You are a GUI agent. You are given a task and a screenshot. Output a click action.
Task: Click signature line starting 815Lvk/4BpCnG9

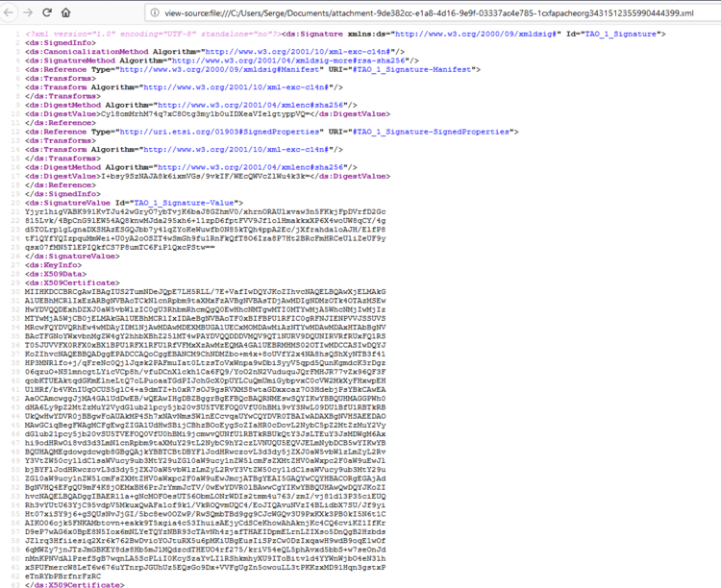[205, 221]
